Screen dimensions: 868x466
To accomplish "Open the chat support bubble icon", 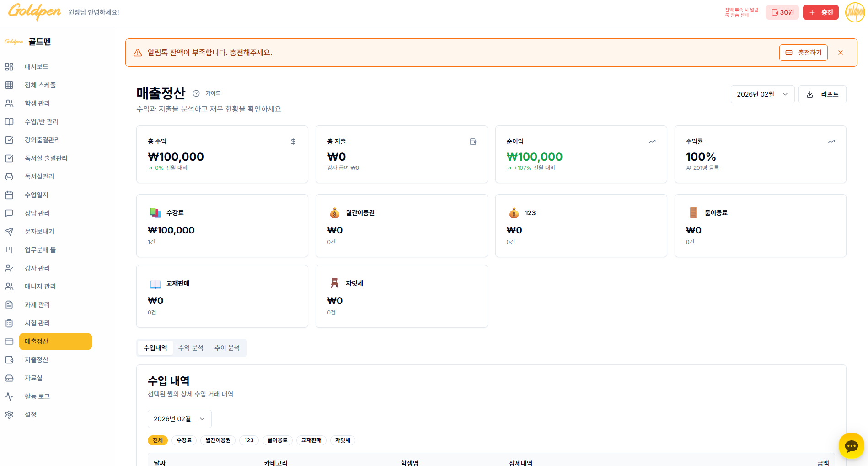I will tap(851, 446).
